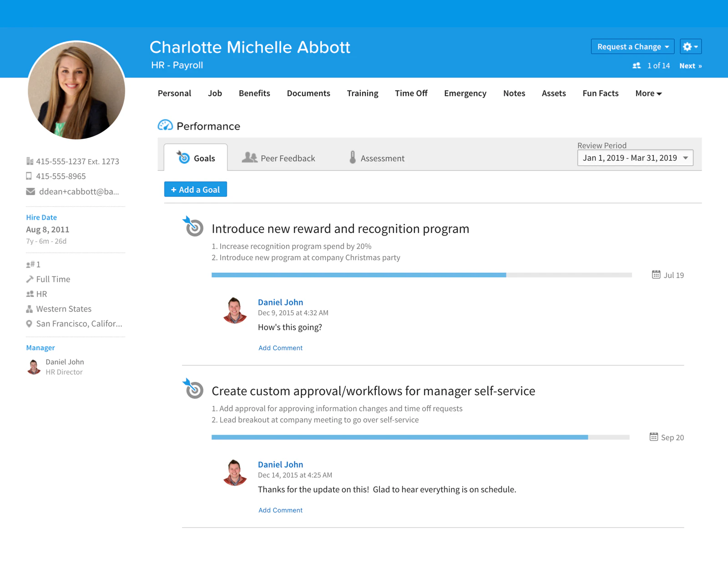The width and height of the screenshot is (728, 582).
Task: Expand the More navigation menu
Action: [x=648, y=93]
